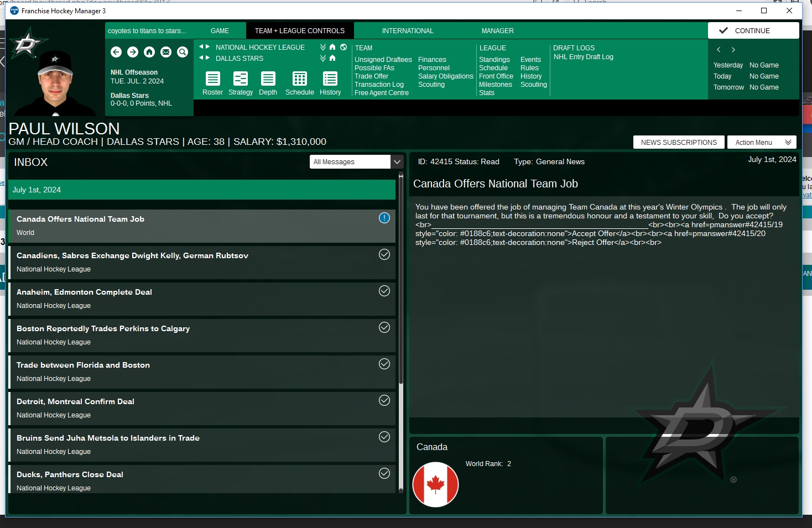The image size is (812, 528).
Task: Open the team Finances link
Action: (432, 60)
